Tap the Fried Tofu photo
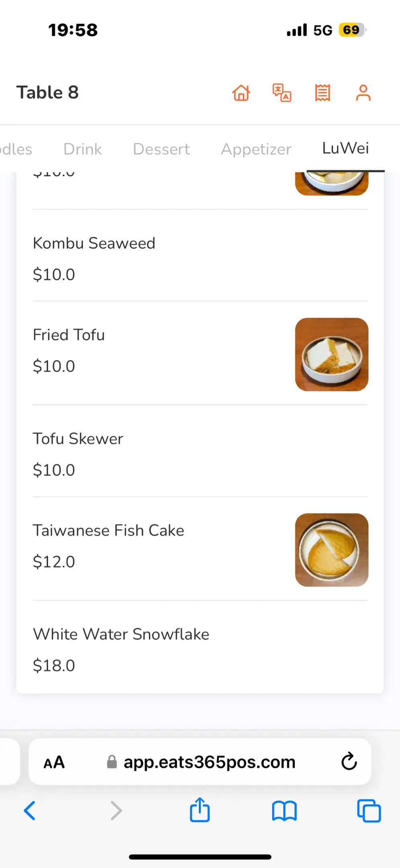400x868 pixels. coord(332,354)
